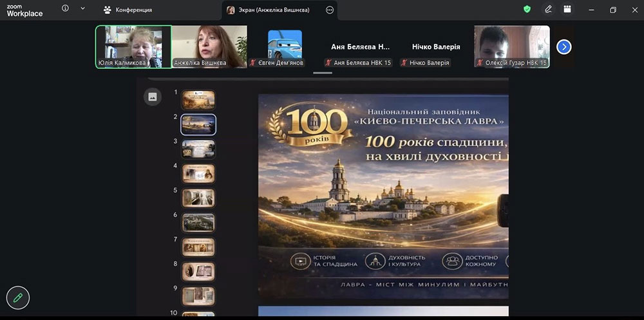
Task: Click the green encryption shield icon
Action: [527, 10]
